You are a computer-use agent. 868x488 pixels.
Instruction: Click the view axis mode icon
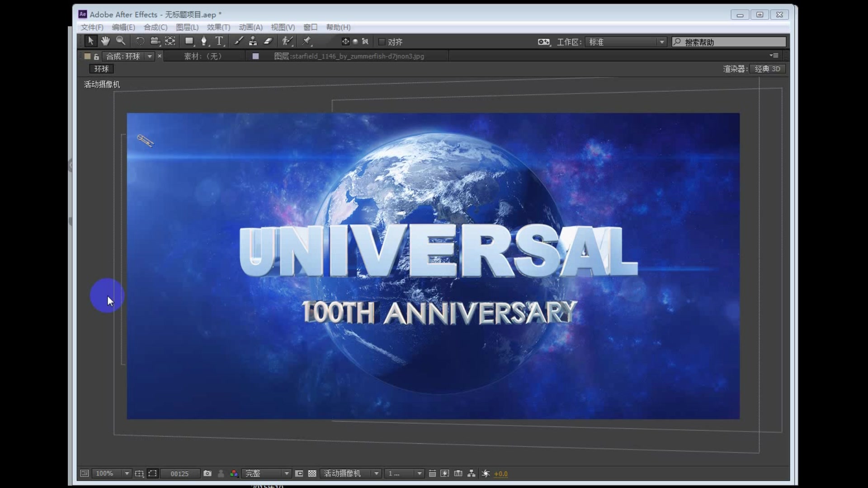(x=365, y=42)
